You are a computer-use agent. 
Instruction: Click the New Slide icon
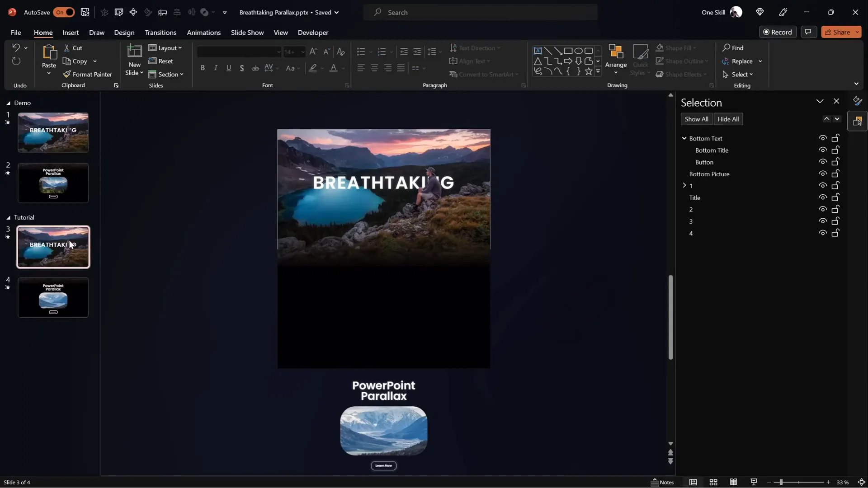pyautogui.click(x=134, y=52)
